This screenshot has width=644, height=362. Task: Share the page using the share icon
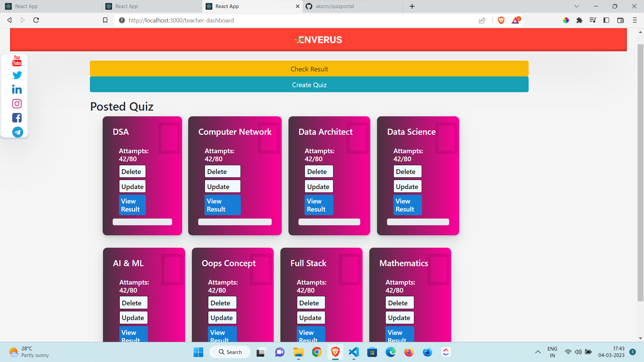482,20
